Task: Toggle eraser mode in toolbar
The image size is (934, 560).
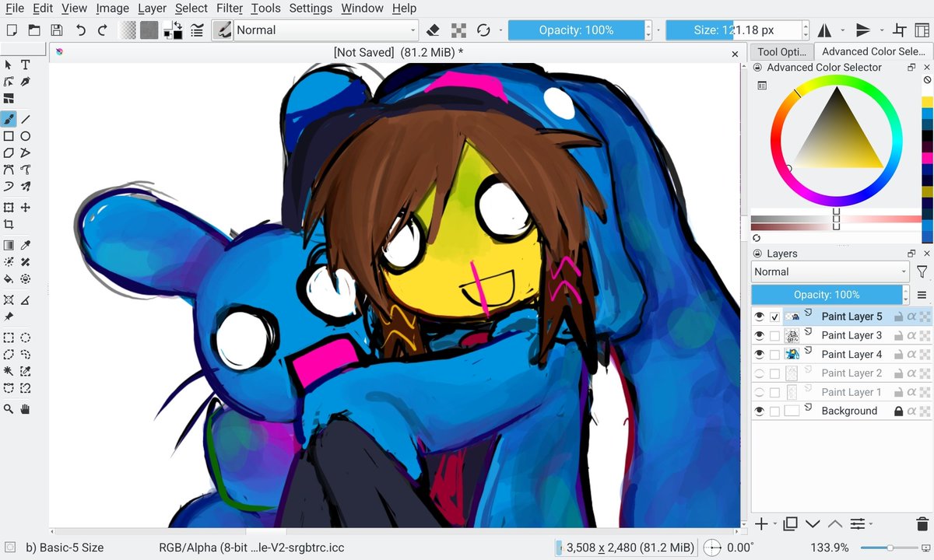Action: tap(434, 30)
